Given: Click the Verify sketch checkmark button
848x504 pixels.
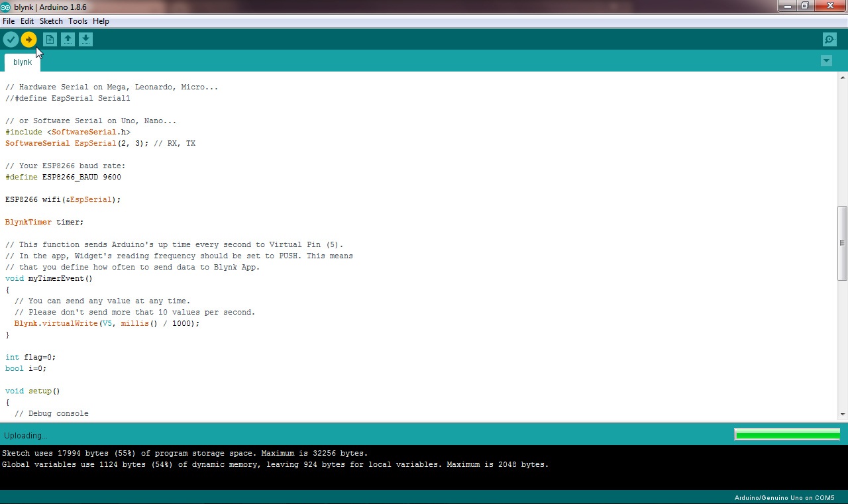Looking at the screenshot, I should 11,40.
